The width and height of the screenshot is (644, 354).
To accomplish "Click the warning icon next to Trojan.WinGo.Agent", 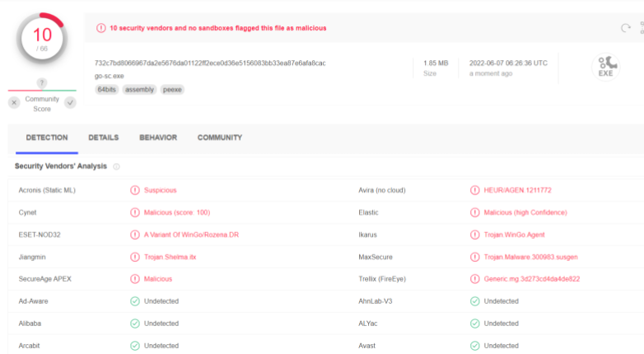I will [x=474, y=235].
